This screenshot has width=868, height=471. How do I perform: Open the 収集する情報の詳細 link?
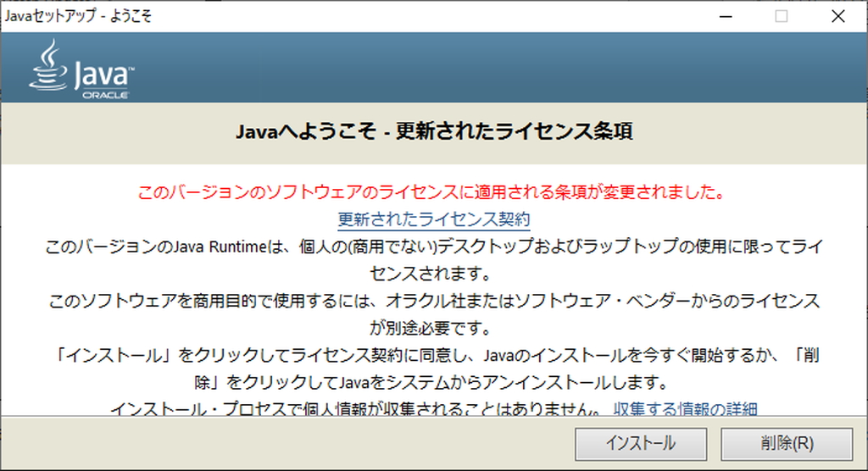(x=685, y=408)
